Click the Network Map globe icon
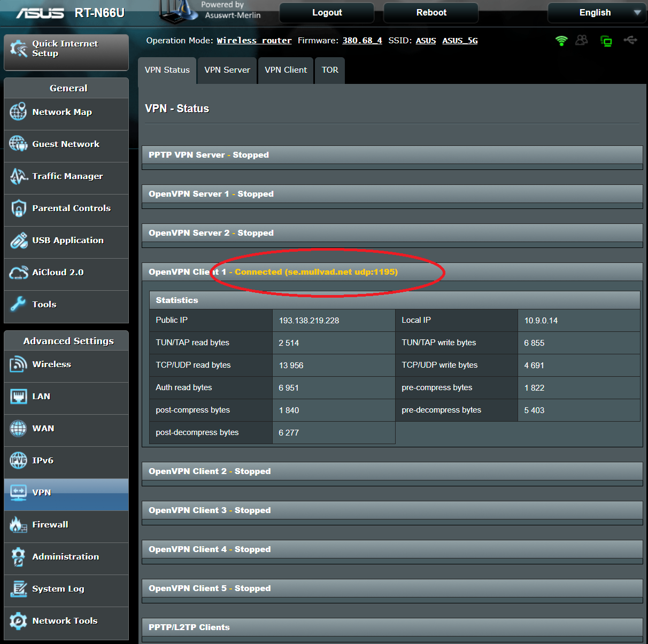This screenshot has height=644, width=648. 18,112
